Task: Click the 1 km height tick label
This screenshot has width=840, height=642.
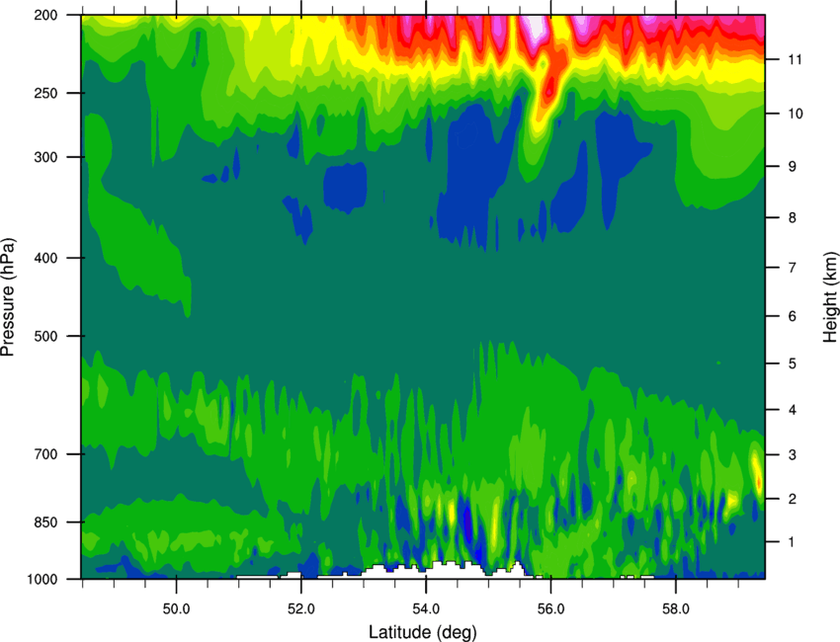Action: tap(792, 542)
